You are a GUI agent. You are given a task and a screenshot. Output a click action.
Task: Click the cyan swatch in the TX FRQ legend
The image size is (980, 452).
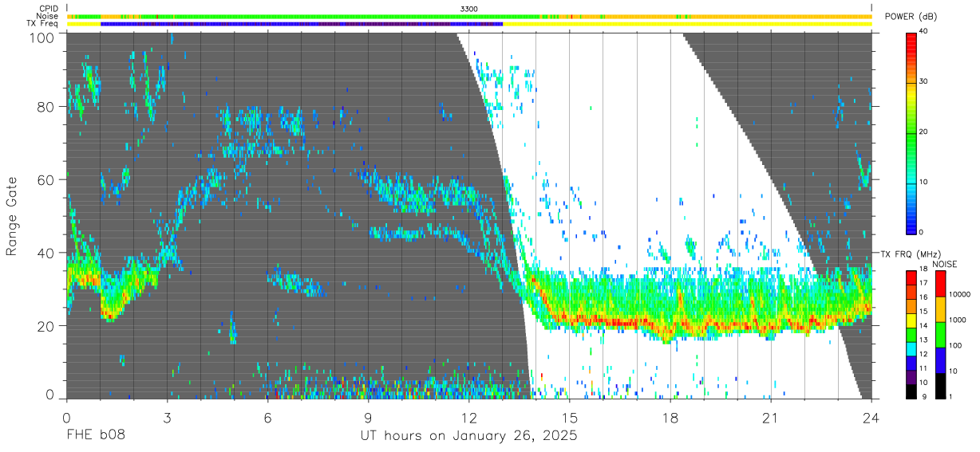pyautogui.click(x=911, y=349)
